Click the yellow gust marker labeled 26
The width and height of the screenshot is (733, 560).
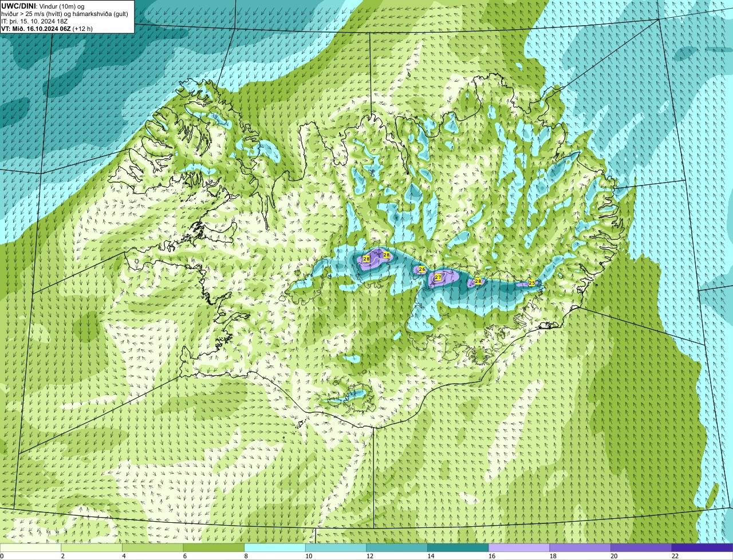point(422,269)
